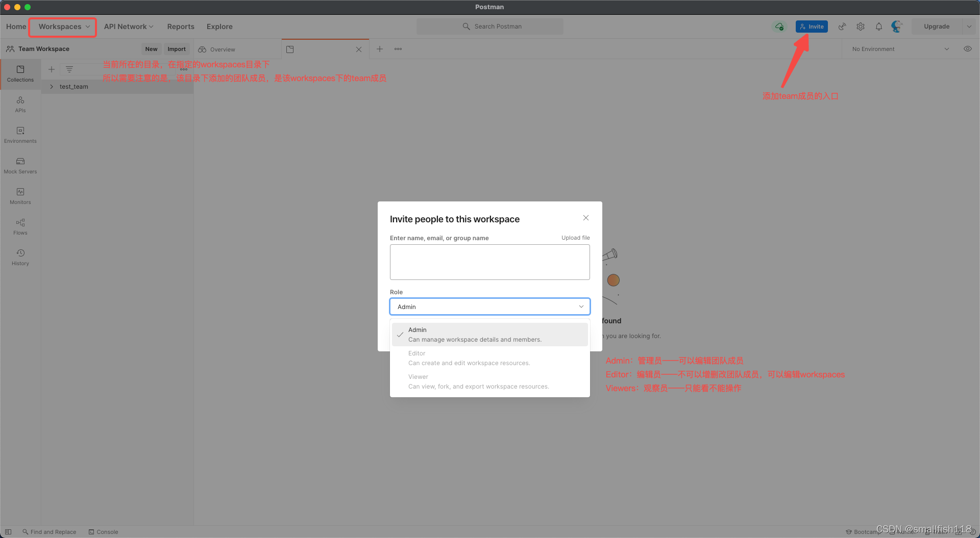
Task: Click environment quick look eye icon
Action: tap(968, 49)
